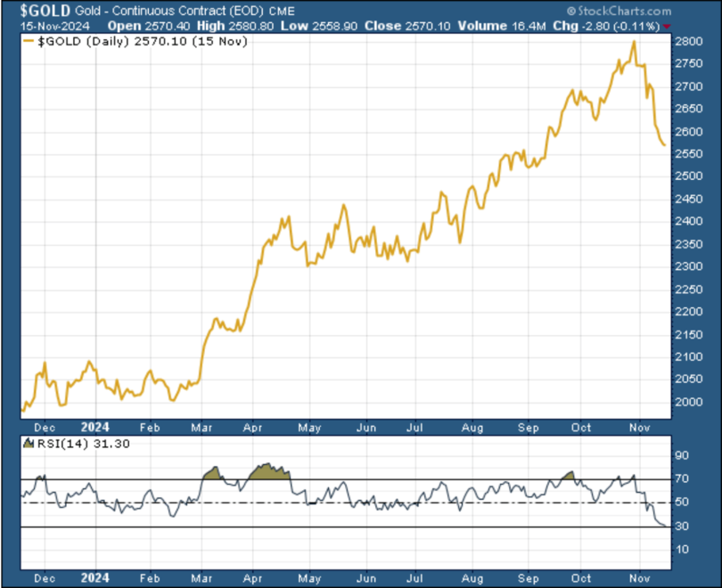Click the 15-Nov-2024 date in the header
The width and height of the screenshot is (722, 588).
(x=54, y=26)
